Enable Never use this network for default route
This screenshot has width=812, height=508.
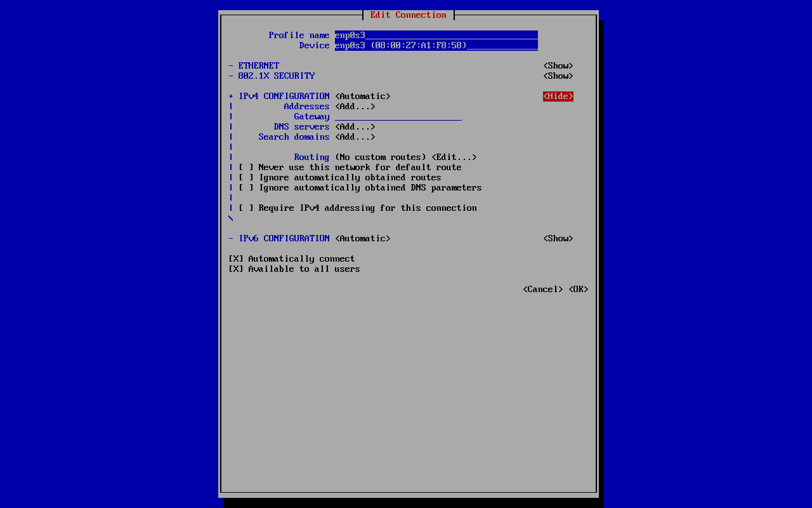[246, 168]
